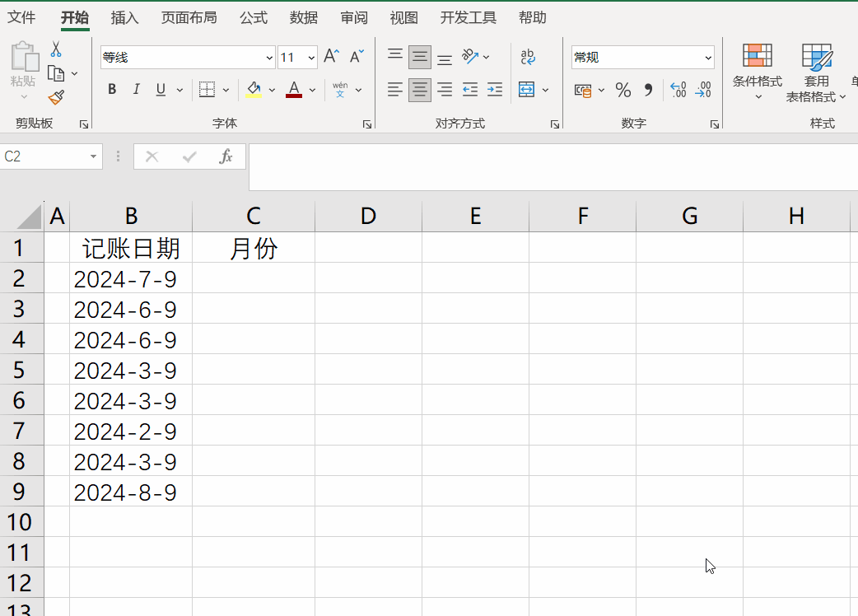Image resolution: width=858 pixels, height=616 pixels.
Task: Click the red font color swatch
Action: 293,95
